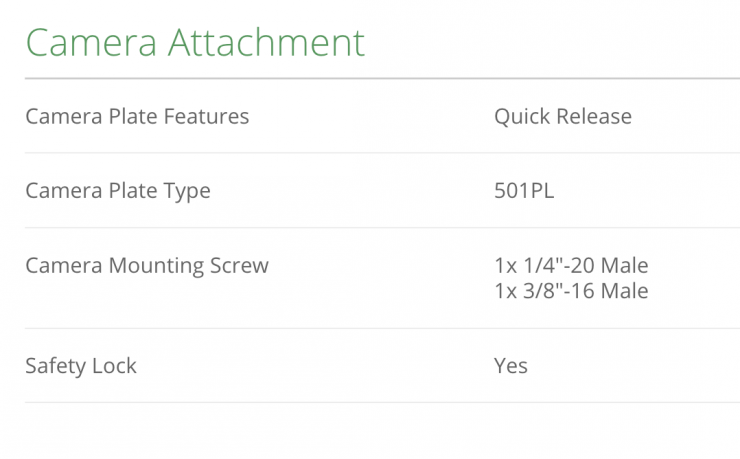Click the 1x 1/4"-20 Male screw value
The image size is (740, 459).
(x=571, y=266)
